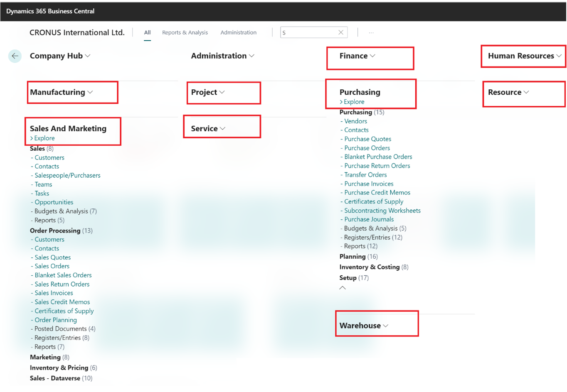The width and height of the screenshot is (567, 392).
Task: Expand the Service menu group
Action: point(208,129)
